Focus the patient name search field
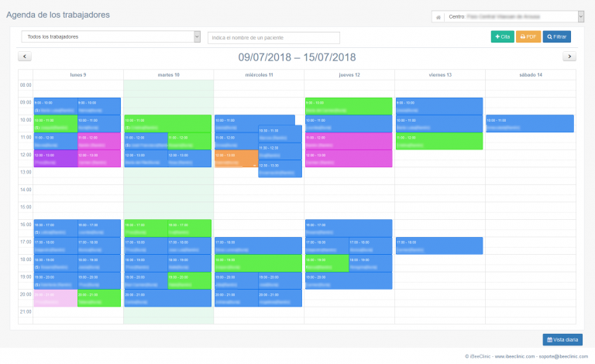 click(273, 37)
